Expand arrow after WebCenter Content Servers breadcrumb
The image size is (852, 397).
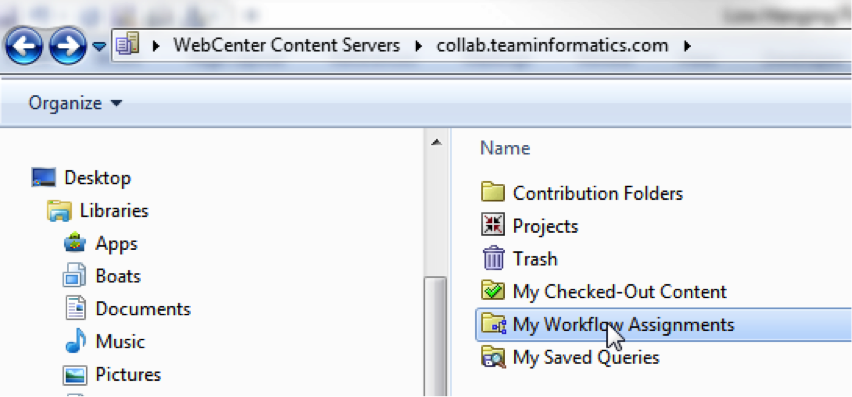tap(418, 46)
